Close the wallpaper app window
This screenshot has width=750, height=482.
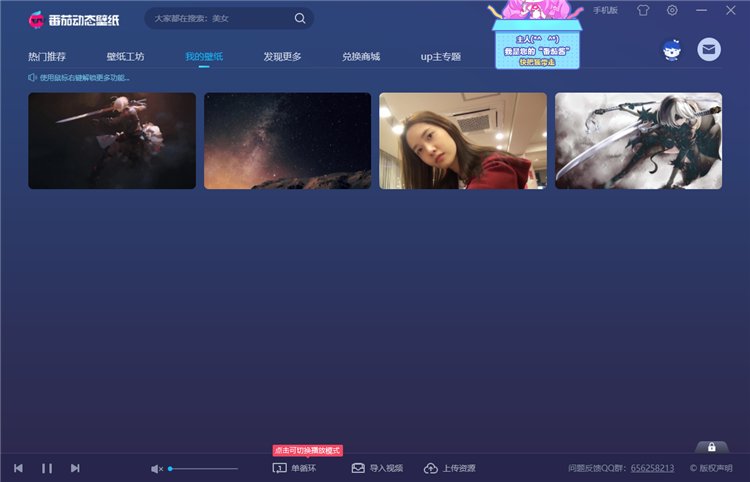pyautogui.click(x=730, y=10)
